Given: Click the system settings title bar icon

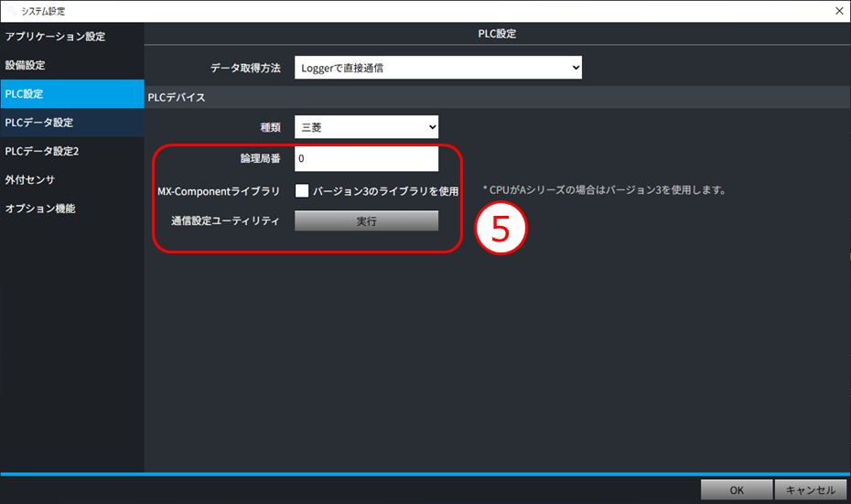Looking at the screenshot, I should click(x=9, y=11).
